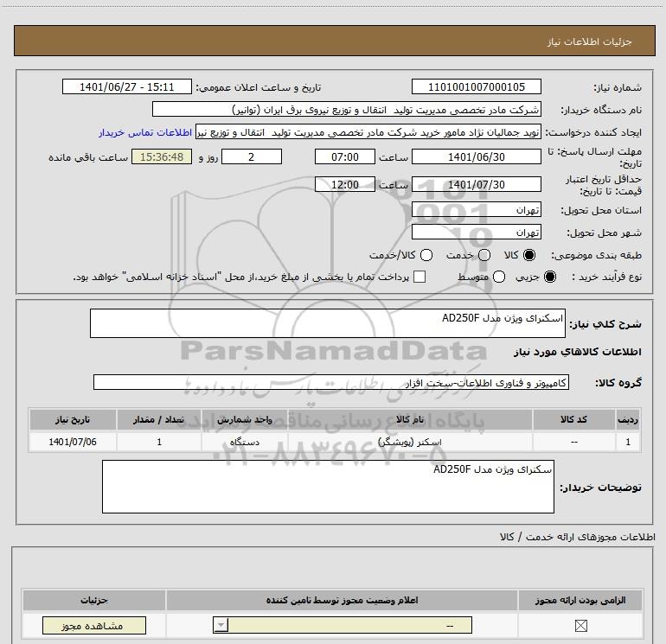Click the buyer organization name field

[x=347, y=110]
